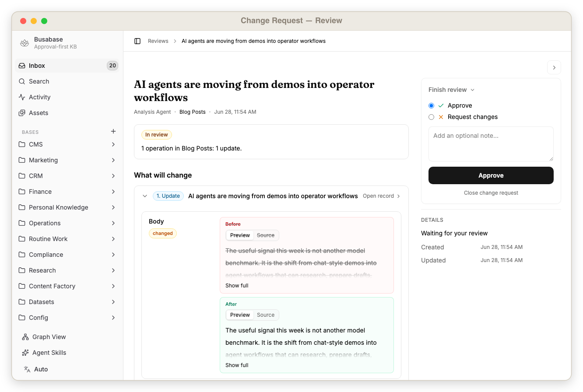Click Close change request link
The width and height of the screenshot is (583, 392).
pos(491,193)
